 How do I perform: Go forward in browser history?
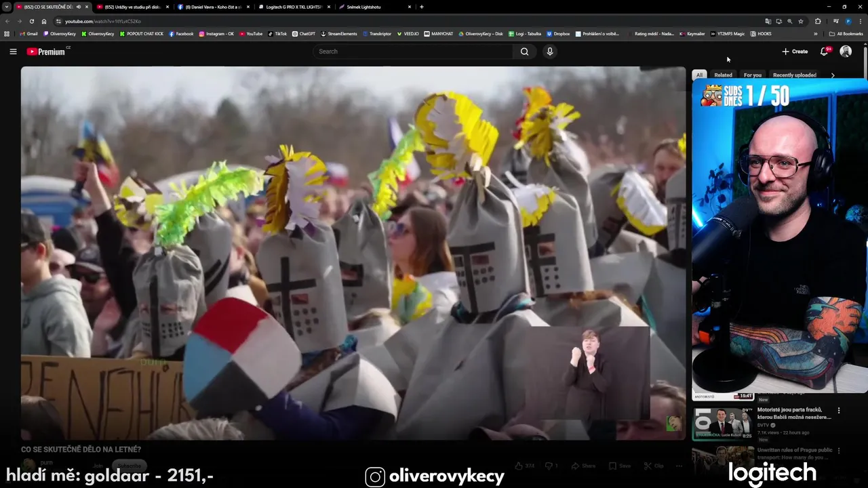pos(20,21)
